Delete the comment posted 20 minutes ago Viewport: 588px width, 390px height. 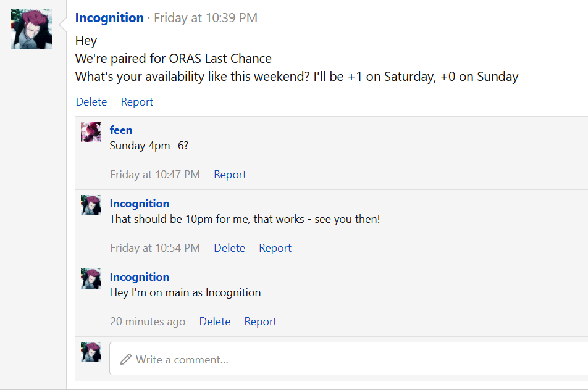214,322
